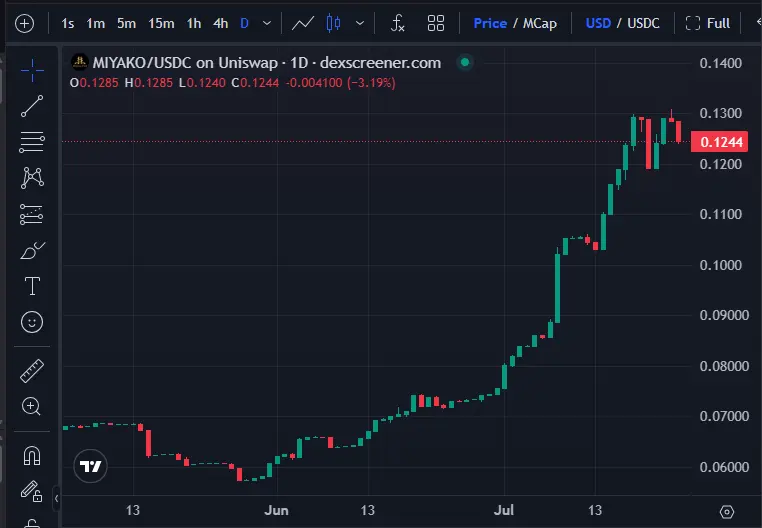This screenshot has height=528, width=762.
Task: Open the chart layout grid
Action: tap(435, 23)
